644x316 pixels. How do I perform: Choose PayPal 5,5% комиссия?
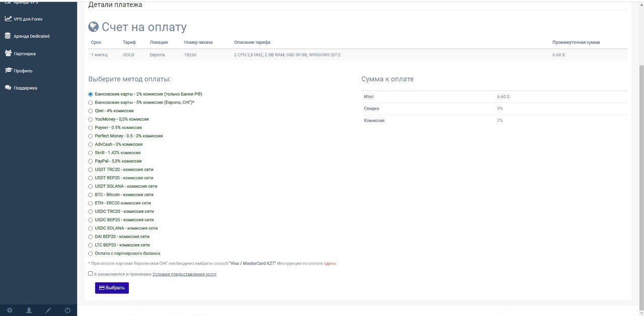[x=91, y=161]
